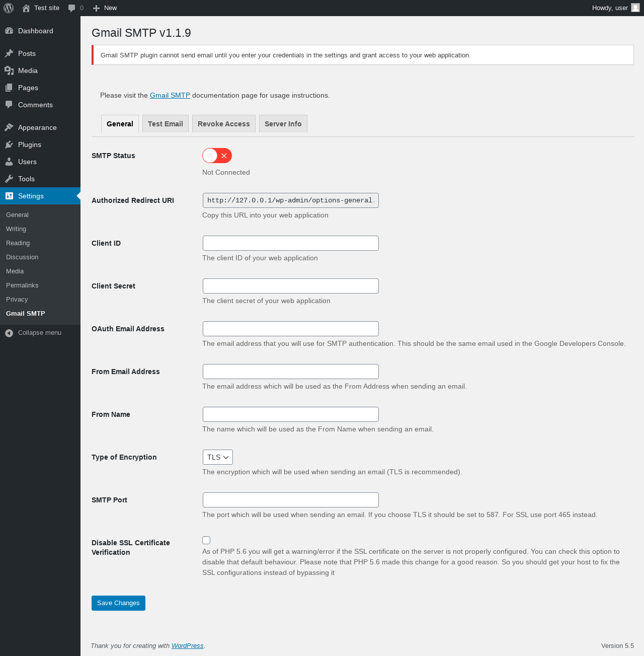Image resolution: width=644 pixels, height=656 pixels.
Task: Click the Dashboard gauge icon
Action: coord(9,31)
